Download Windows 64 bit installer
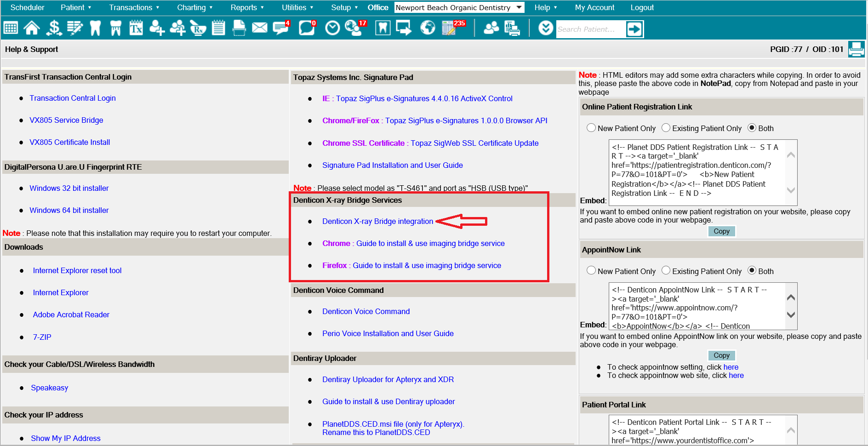This screenshot has width=868, height=446. point(69,210)
